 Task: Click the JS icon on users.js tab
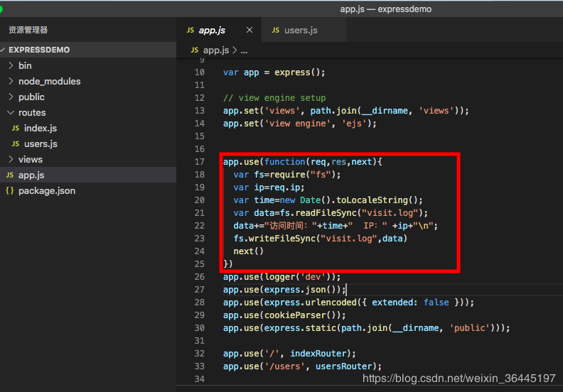tap(275, 30)
